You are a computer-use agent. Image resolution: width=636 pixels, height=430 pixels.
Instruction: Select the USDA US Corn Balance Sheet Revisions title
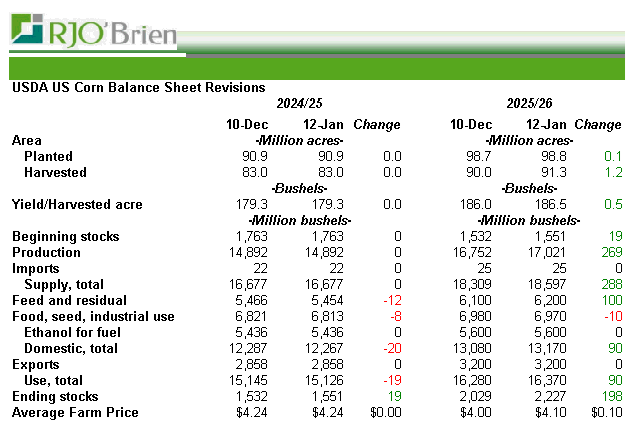[138, 88]
